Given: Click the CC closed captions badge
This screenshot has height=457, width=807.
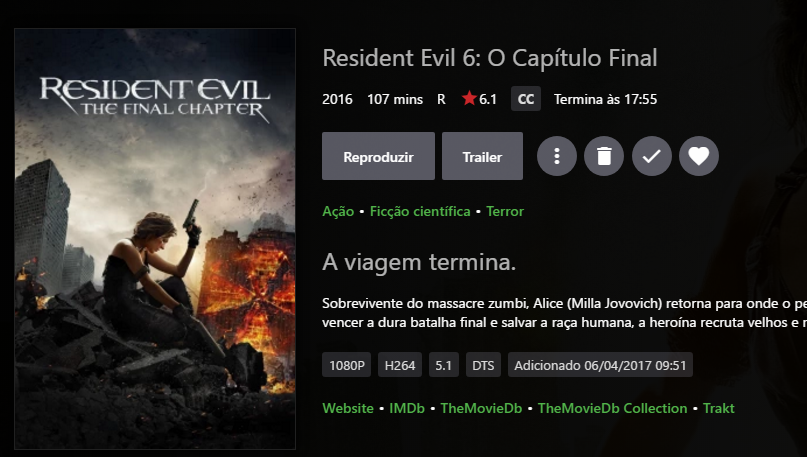Looking at the screenshot, I should (x=525, y=99).
